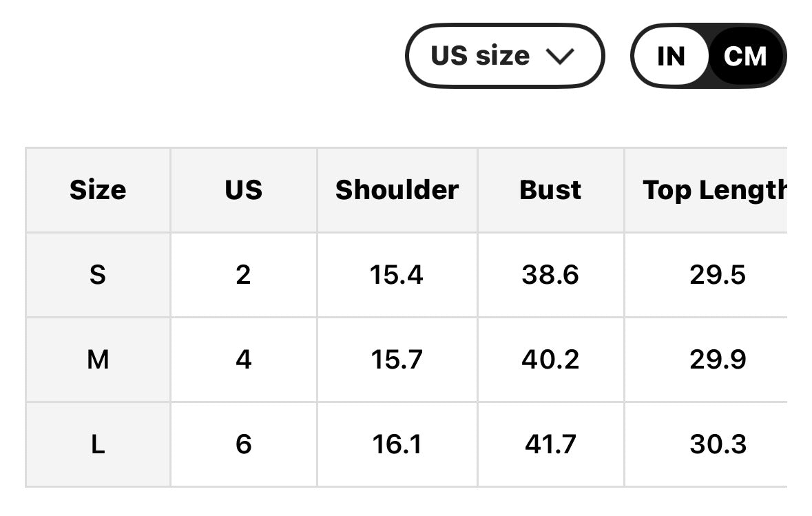
Task: Select the Bust column header
Action: click(550, 190)
